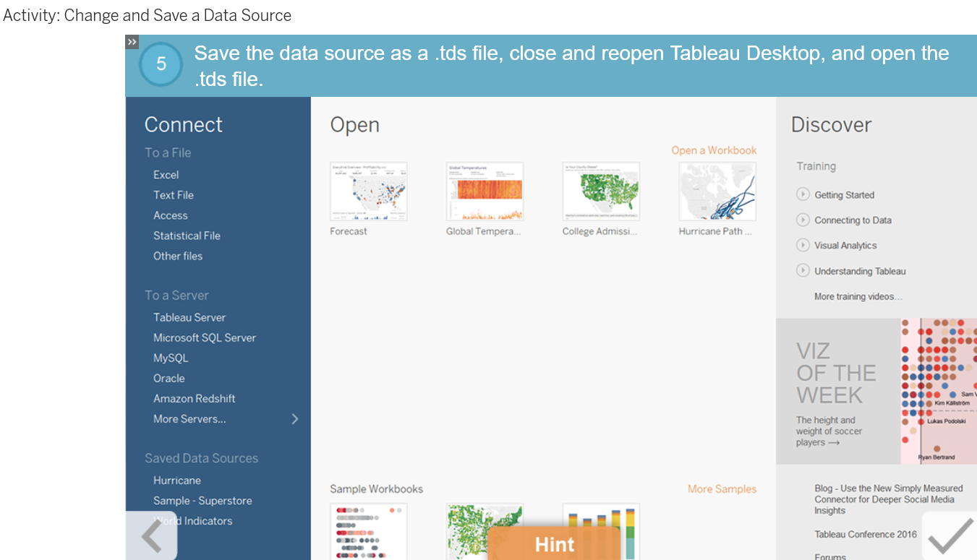View the soccer players viz image
Screen dimensions: 977x560
pos(939,391)
